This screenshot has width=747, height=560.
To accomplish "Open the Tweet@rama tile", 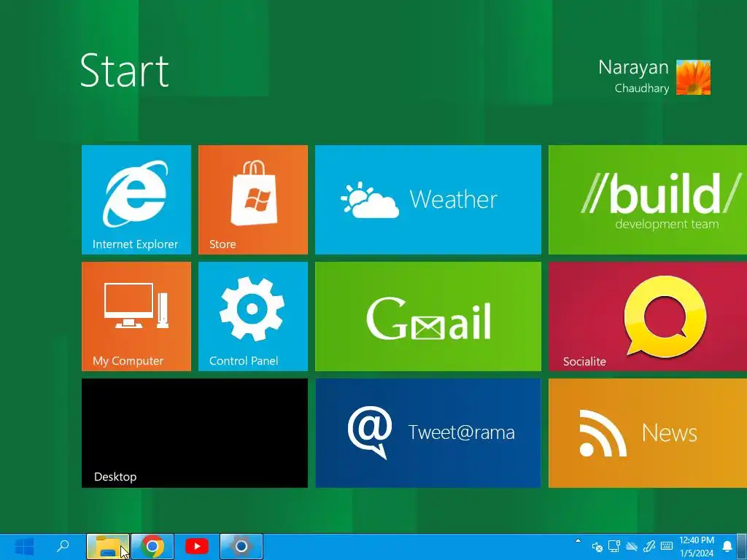I will click(427, 433).
